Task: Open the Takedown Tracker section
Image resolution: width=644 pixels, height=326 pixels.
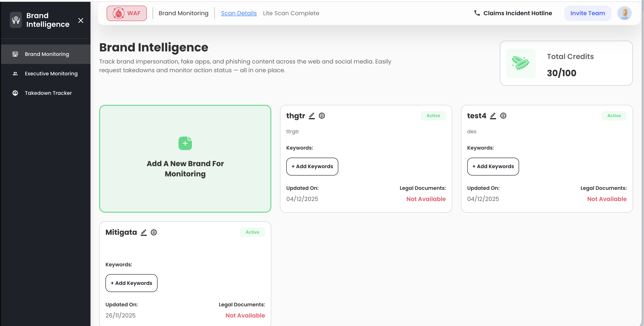Action: coord(48,93)
